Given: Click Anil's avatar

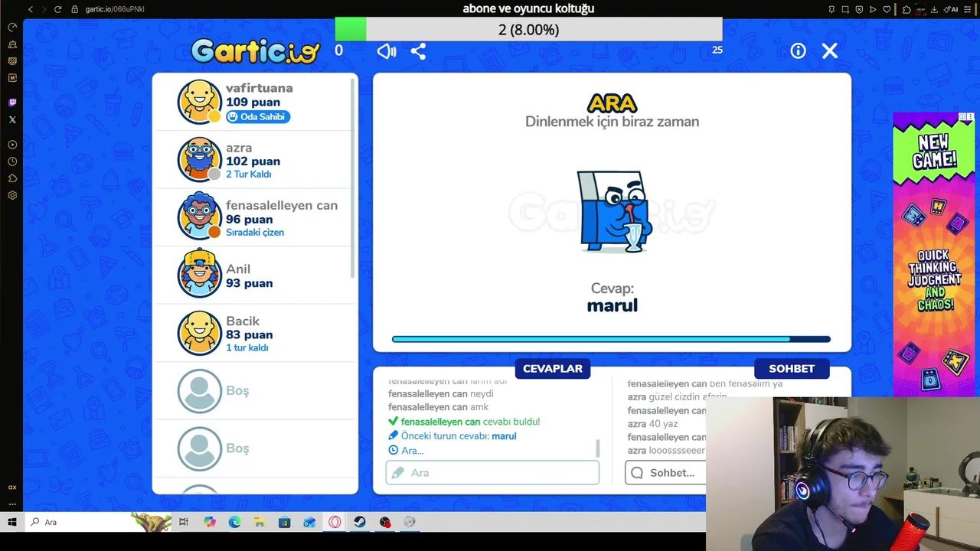Looking at the screenshot, I should pyautogui.click(x=200, y=275).
